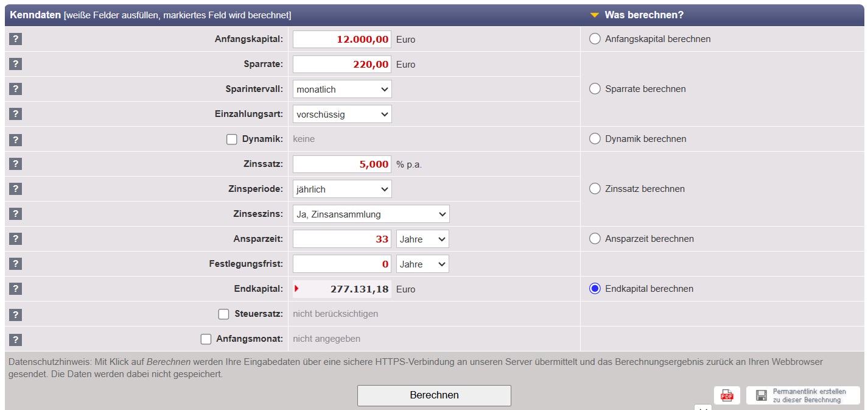The width and height of the screenshot is (868, 410).
Task: Click 'Permanentlink erstellen zu dieser Berechnung'
Action: 803,395
